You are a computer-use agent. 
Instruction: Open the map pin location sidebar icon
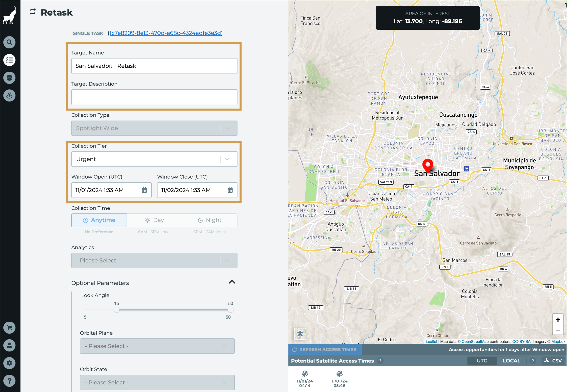pyautogui.click(x=9, y=96)
